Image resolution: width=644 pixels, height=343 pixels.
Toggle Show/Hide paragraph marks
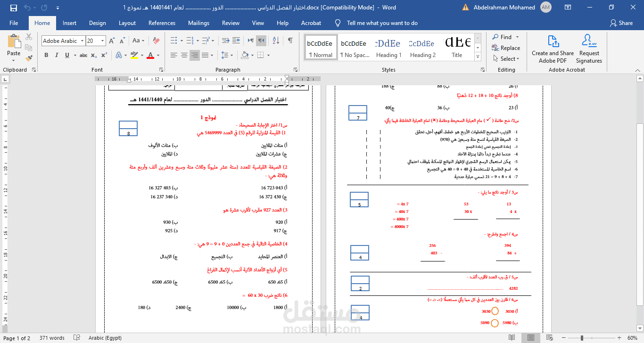click(290, 41)
